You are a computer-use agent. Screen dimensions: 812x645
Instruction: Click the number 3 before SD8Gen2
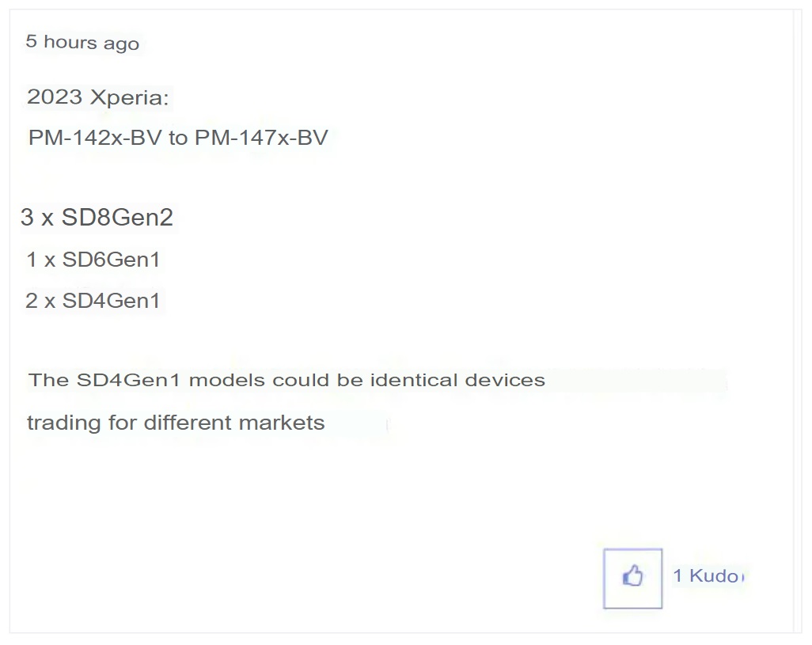27,217
